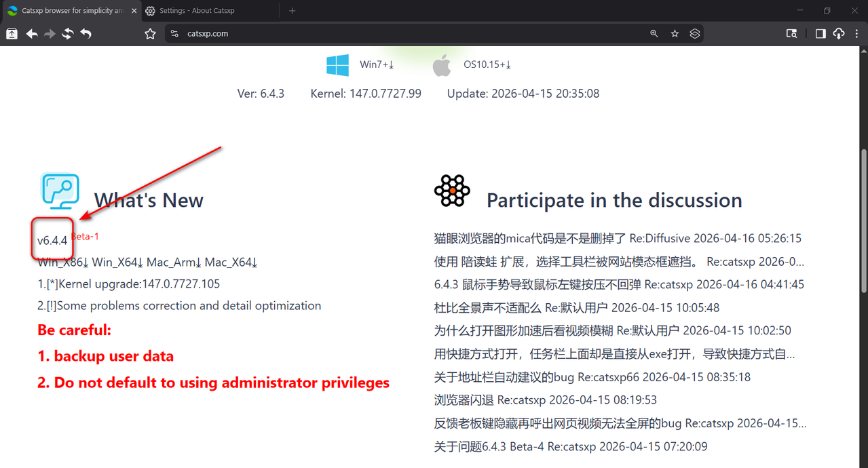This screenshot has height=468, width=868.
Task: Open the 关于问题6.4.3 Beta-4 post
Action: (571, 446)
